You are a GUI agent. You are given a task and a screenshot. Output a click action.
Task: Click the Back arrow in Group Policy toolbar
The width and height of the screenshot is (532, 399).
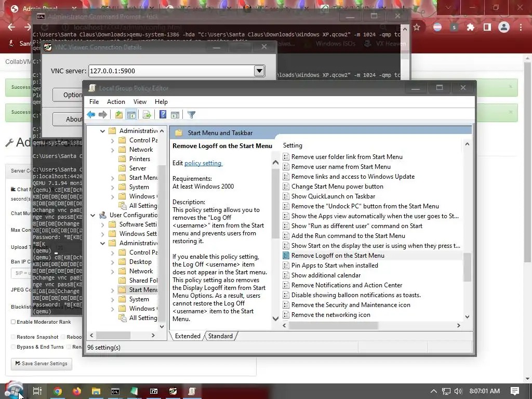[x=91, y=115]
